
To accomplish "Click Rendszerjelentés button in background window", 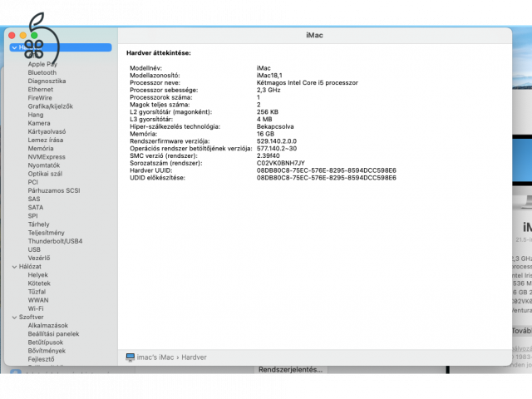I will tap(290, 369).
